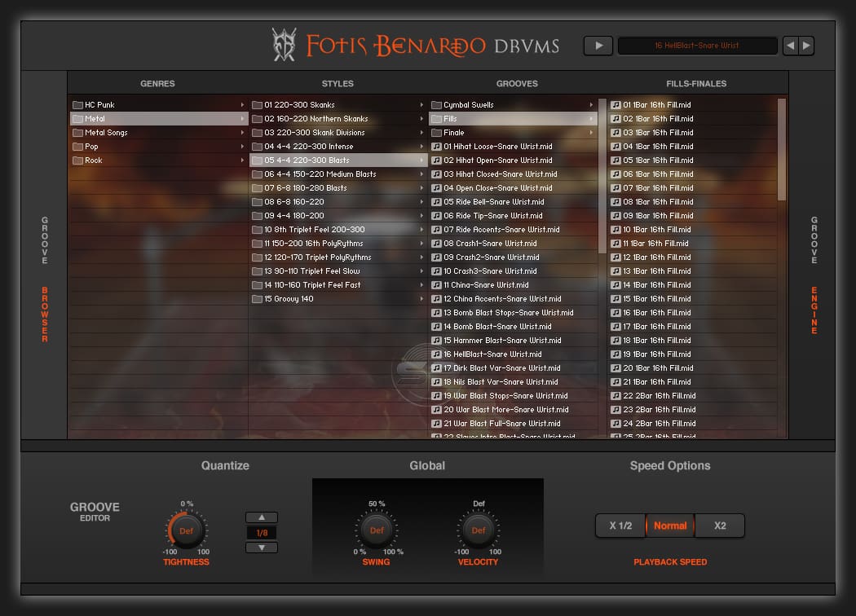Expand the Metal Songs genre arrow
Viewport: 856px width, 616px height.
point(242,133)
